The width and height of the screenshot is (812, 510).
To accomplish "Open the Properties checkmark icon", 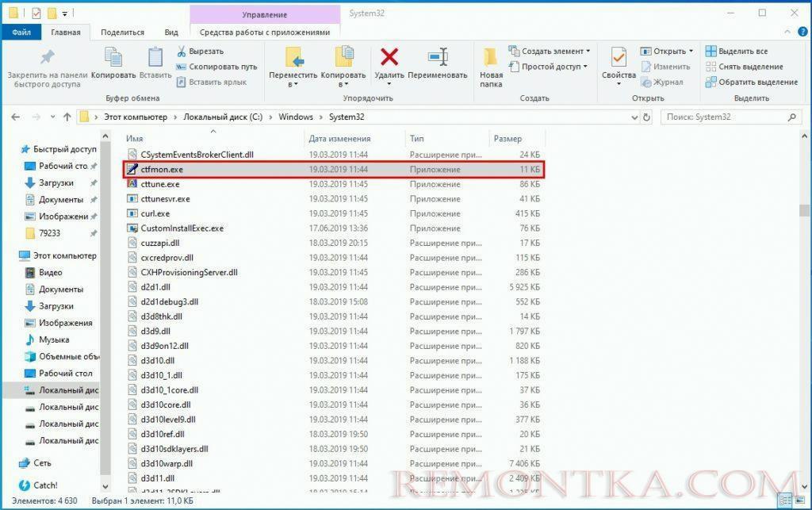I will [619, 57].
